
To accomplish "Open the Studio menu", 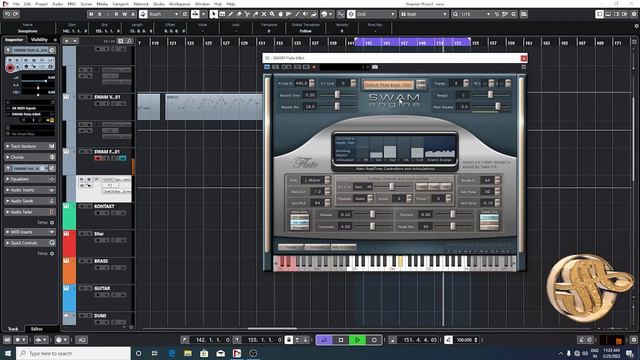I will point(159,4).
